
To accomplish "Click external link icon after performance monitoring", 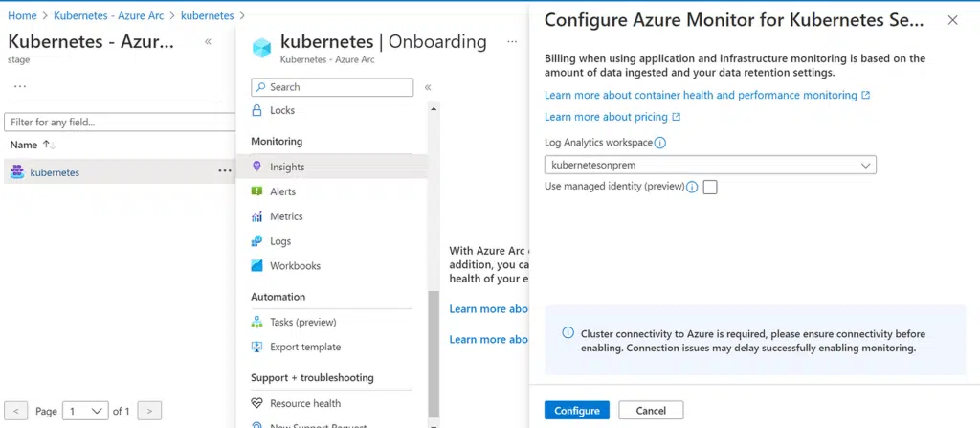I will point(865,95).
